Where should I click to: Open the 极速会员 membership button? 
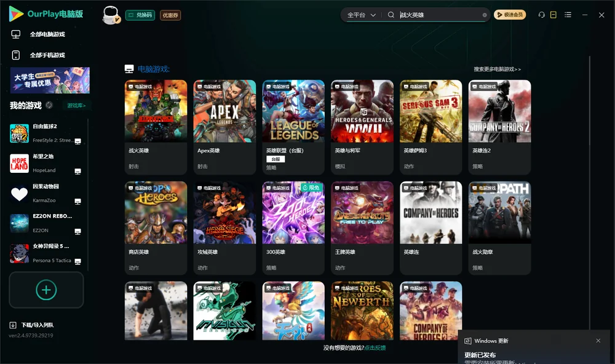(509, 15)
